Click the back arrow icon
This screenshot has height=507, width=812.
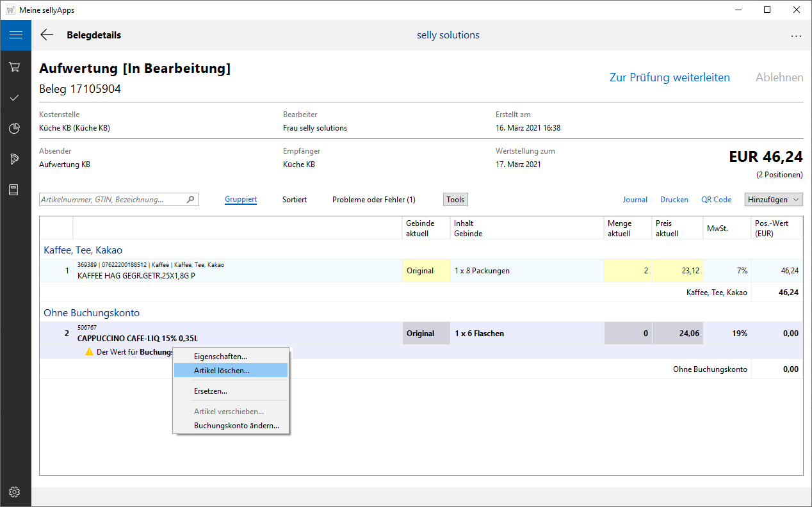tap(47, 35)
